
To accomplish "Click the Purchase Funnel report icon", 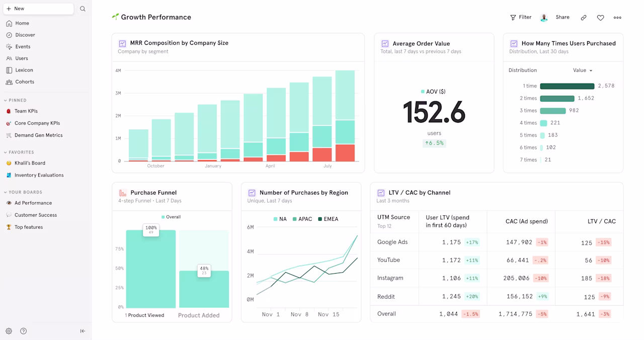I will [x=122, y=193].
